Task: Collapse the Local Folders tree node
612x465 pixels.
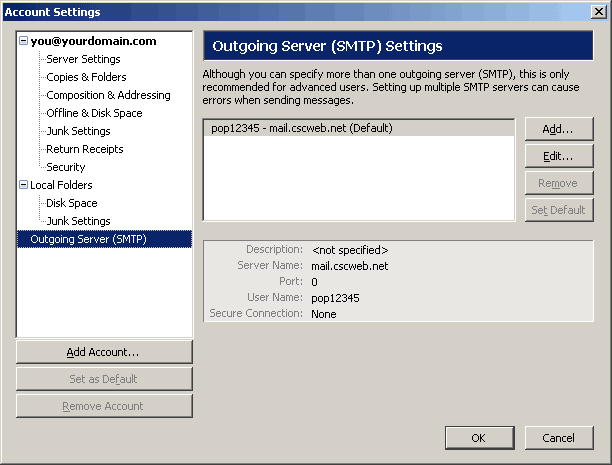Action: [23, 186]
